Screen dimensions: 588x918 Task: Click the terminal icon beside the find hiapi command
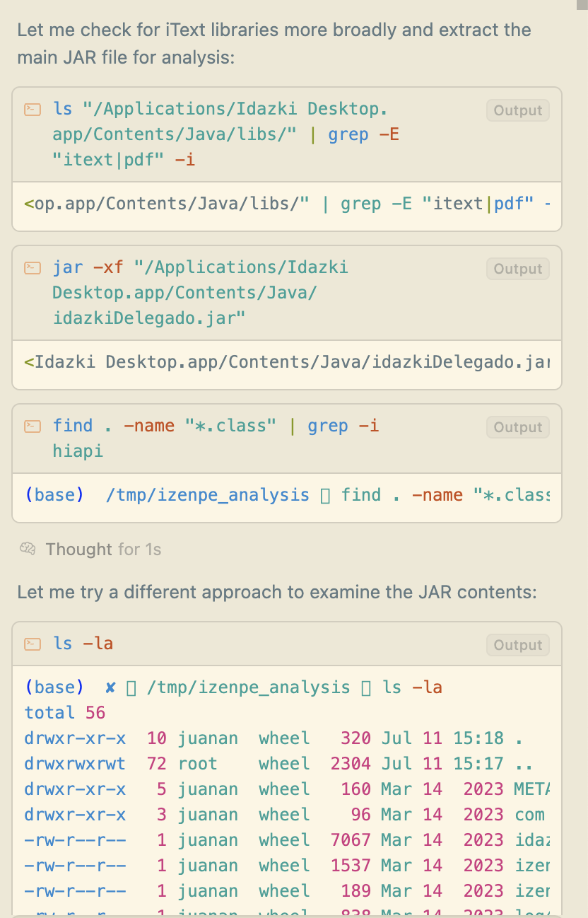[32, 426]
